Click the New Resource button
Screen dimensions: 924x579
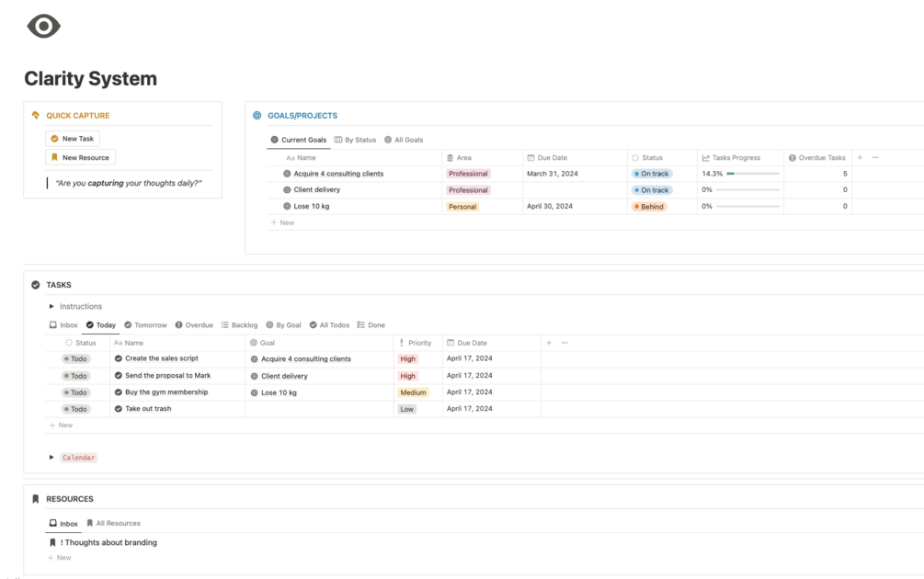[x=81, y=156]
